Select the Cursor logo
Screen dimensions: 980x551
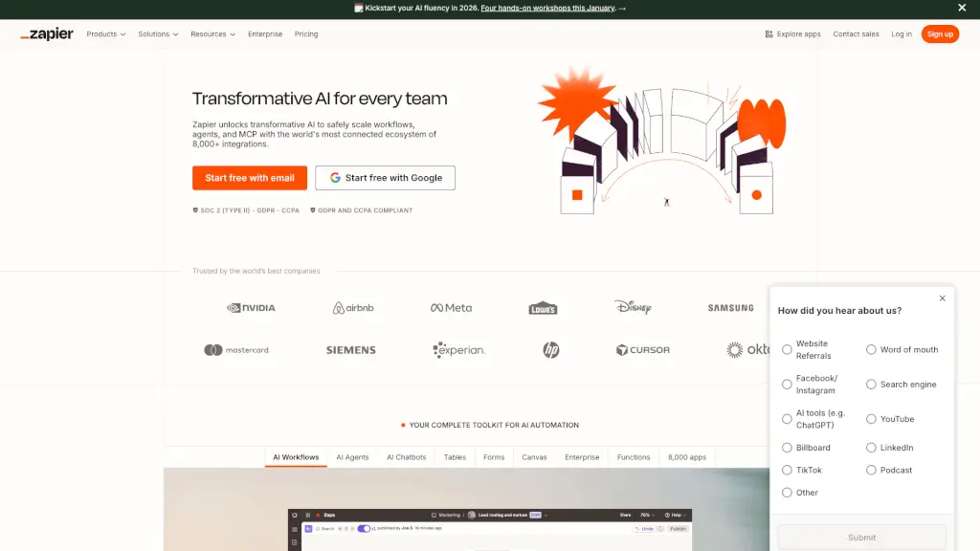point(642,349)
